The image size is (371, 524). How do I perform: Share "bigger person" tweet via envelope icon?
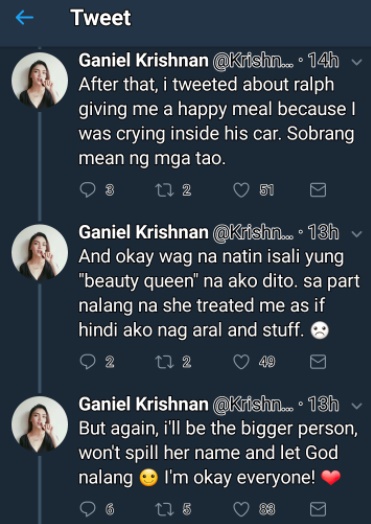point(318,509)
